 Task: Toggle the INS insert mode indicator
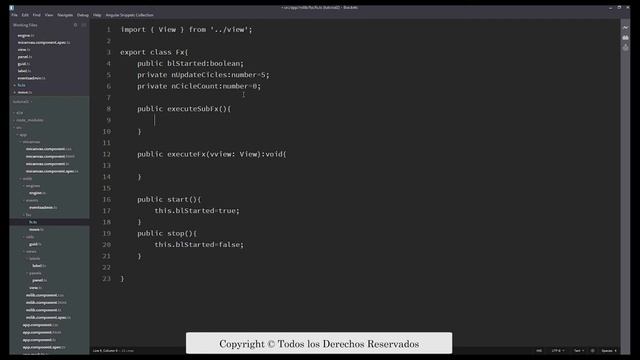tap(539, 351)
